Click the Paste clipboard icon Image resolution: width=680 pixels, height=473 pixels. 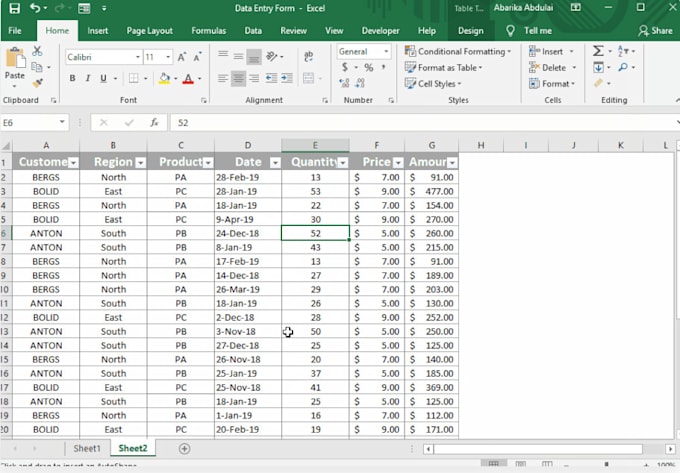(15, 59)
